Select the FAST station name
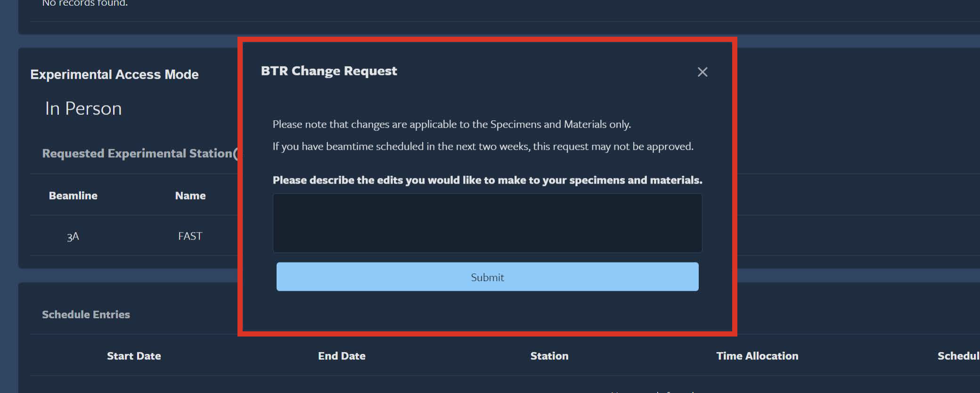Screen dimensions: 980x393 click(x=190, y=236)
